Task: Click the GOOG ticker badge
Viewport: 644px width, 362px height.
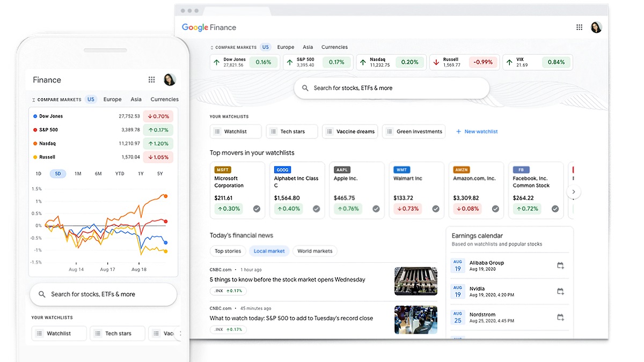Action: point(283,170)
